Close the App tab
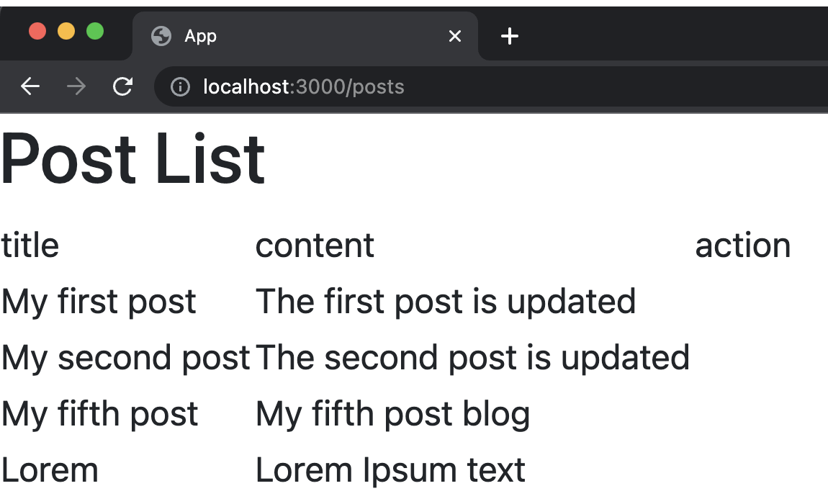 [x=455, y=36]
